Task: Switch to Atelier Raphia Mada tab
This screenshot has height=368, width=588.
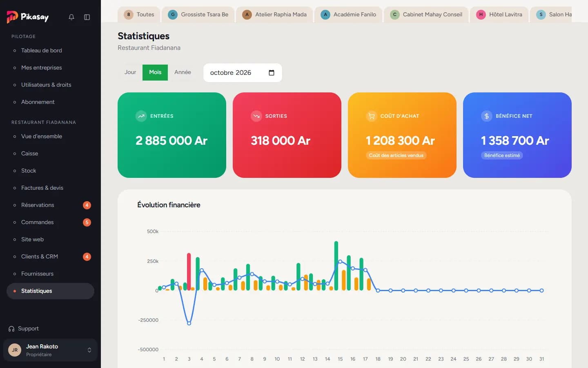Action: pyautogui.click(x=274, y=15)
